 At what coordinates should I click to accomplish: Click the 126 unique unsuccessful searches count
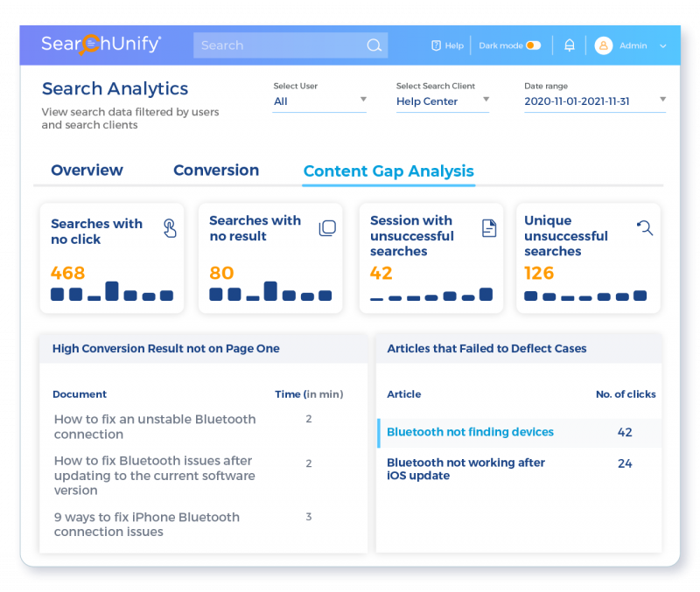pos(539,273)
